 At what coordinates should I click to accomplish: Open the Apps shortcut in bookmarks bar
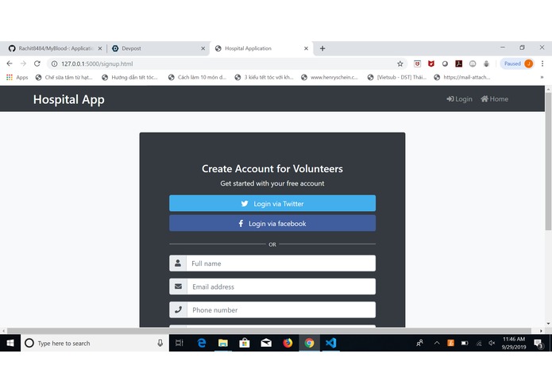coord(17,77)
